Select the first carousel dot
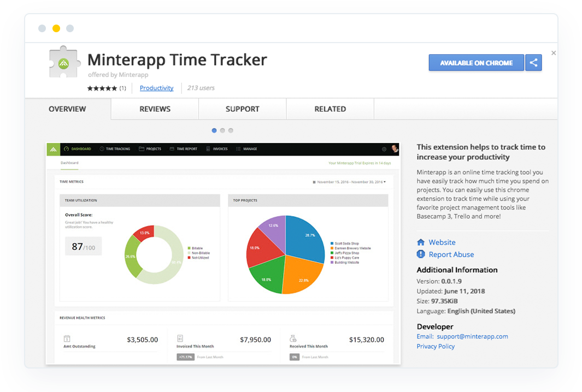This screenshot has height=392, width=582. click(214, 130)
